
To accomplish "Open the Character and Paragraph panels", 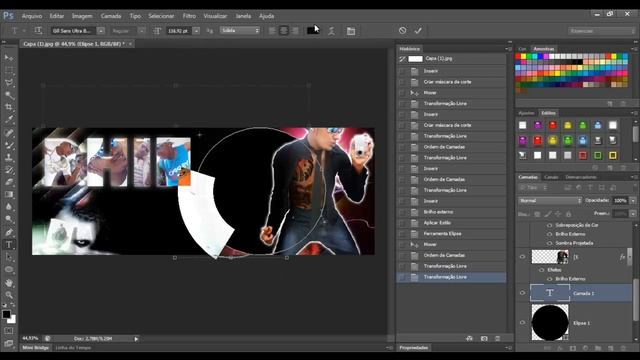I will (351, 31).
